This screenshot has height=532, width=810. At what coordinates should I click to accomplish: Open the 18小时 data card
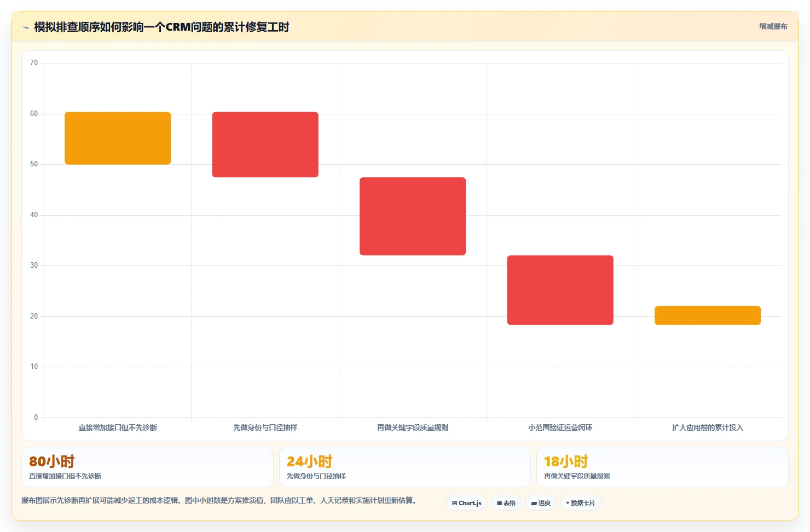[662, 467]
